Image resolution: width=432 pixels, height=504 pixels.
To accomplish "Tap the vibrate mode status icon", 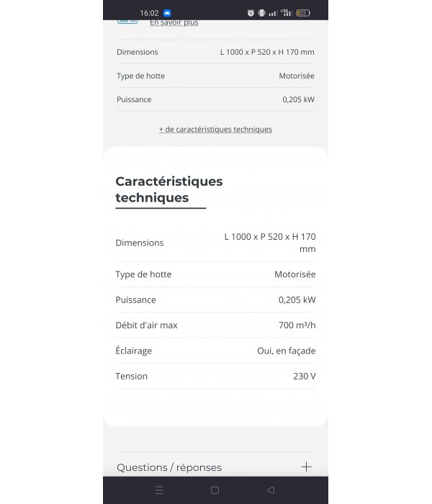I will (x=261, y=13).
